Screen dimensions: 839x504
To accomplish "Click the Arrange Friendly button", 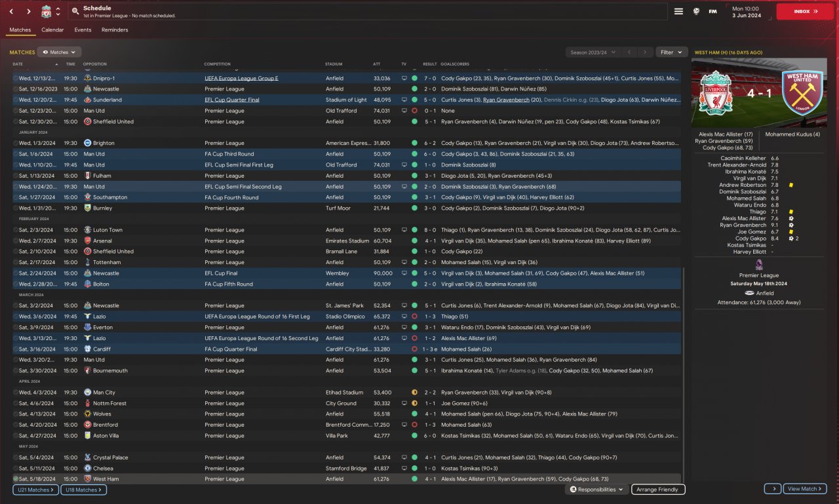I will (658, 490).
